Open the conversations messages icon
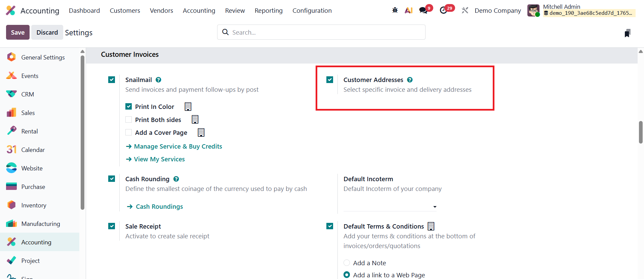The image size is (644, 279). (x=423, y=10)
